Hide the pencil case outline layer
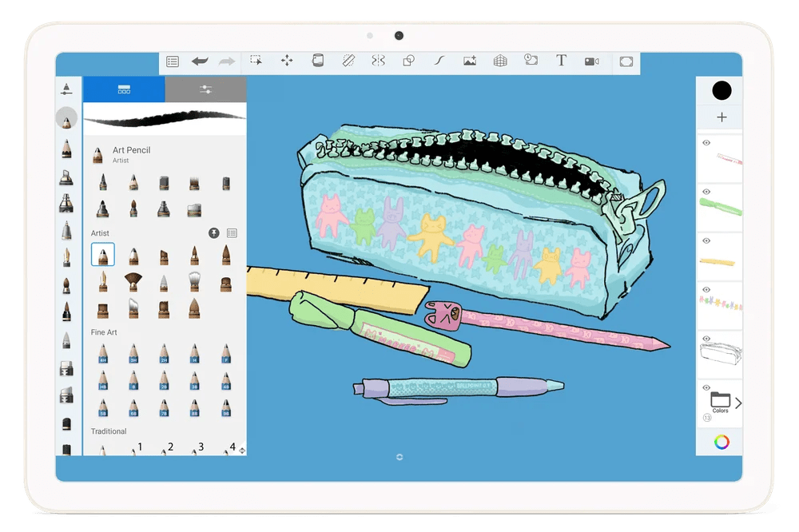The width and height of the screenshot is (799, 532). click(706, 339)
